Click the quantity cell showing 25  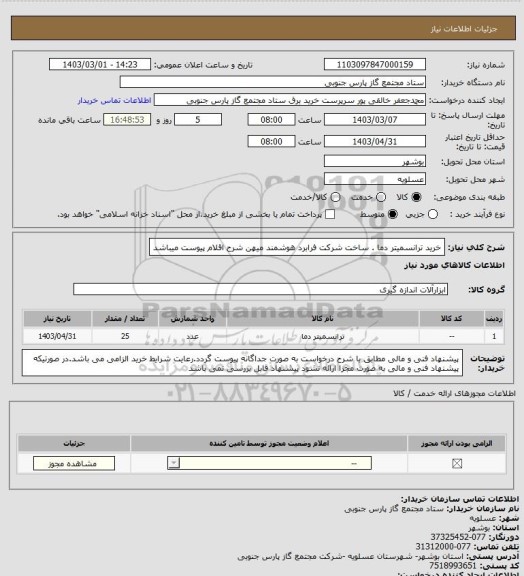(125, 336)
